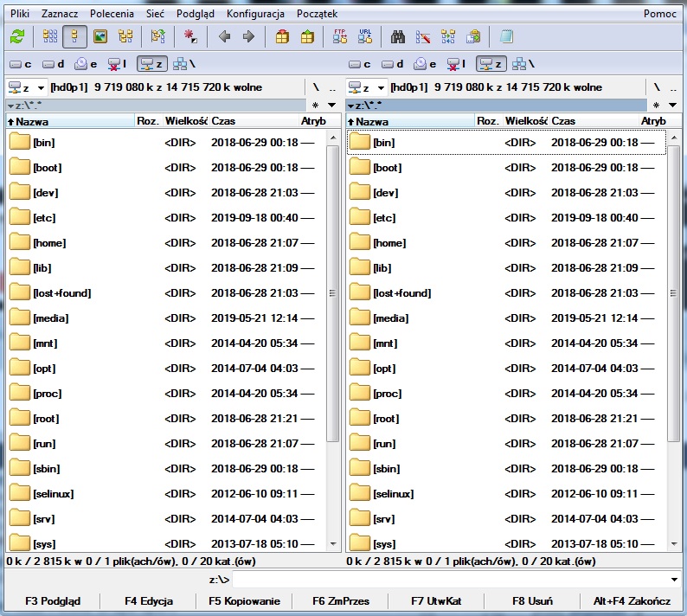Open the Konfiguracja menu

255,14
